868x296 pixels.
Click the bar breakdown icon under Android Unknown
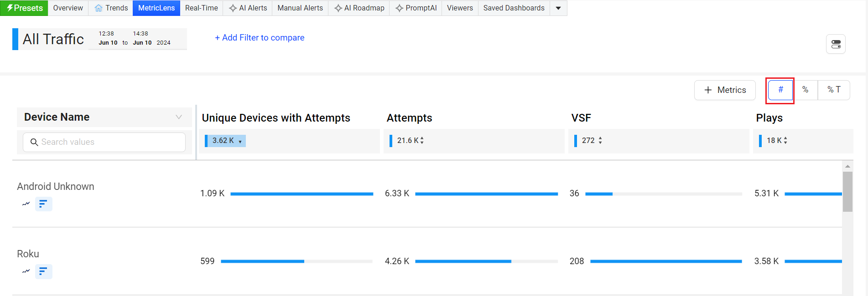coord(43,204)
